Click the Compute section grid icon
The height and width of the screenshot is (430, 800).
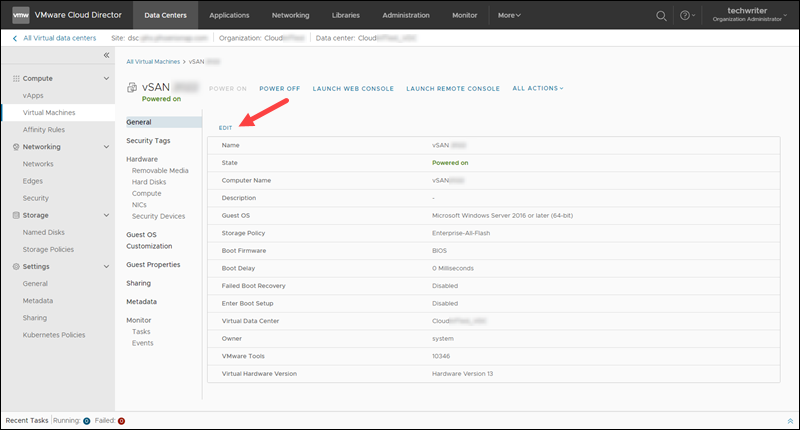point(16,79)
